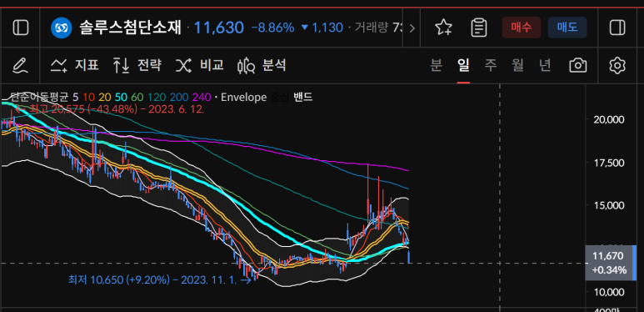Open 비교 compare menu
This screenshot has height=312, width=644.
coord(200,65)
